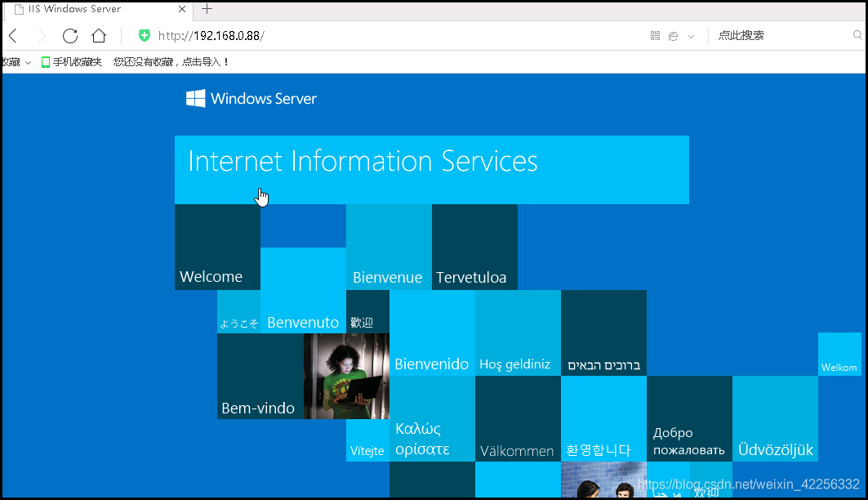The height and width of the screenshot is (500, 868).
Task: Click the green security shield icon
Action: 145,35
